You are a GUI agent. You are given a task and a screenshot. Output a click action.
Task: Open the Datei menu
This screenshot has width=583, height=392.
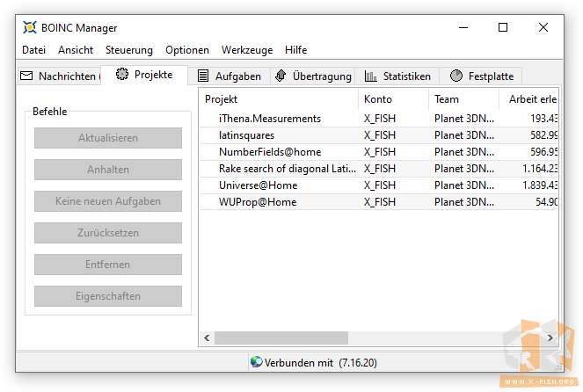pos(33,50)
